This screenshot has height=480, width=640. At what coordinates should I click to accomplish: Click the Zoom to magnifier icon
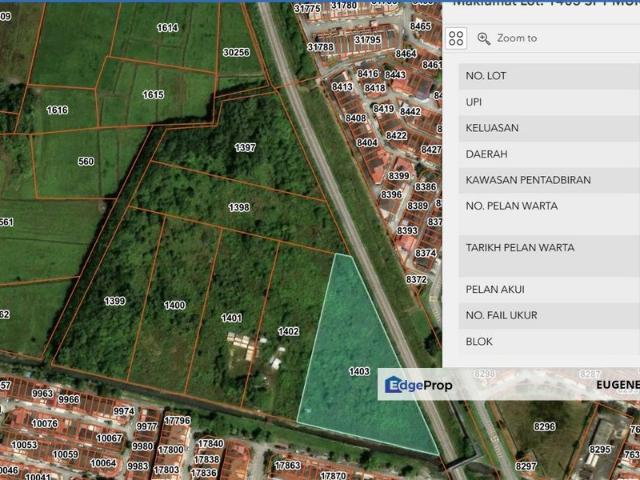coord(484,38)
